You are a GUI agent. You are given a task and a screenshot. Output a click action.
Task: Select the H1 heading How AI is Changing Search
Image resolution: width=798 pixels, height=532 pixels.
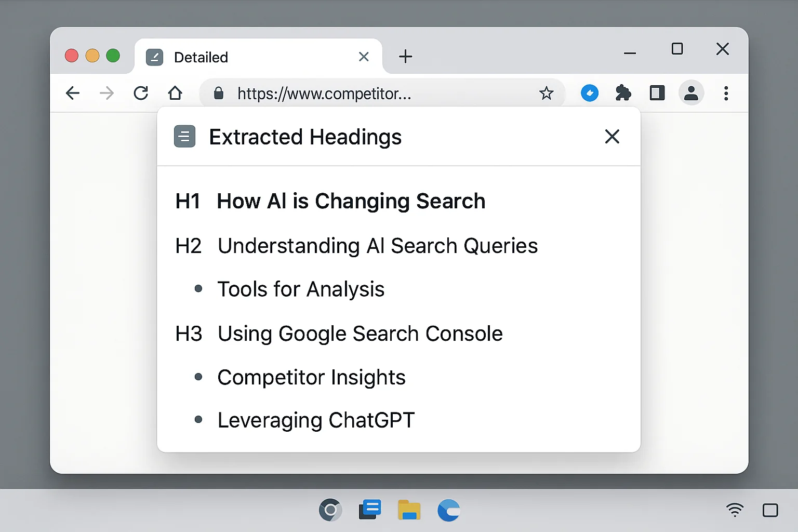click(351, 201)
